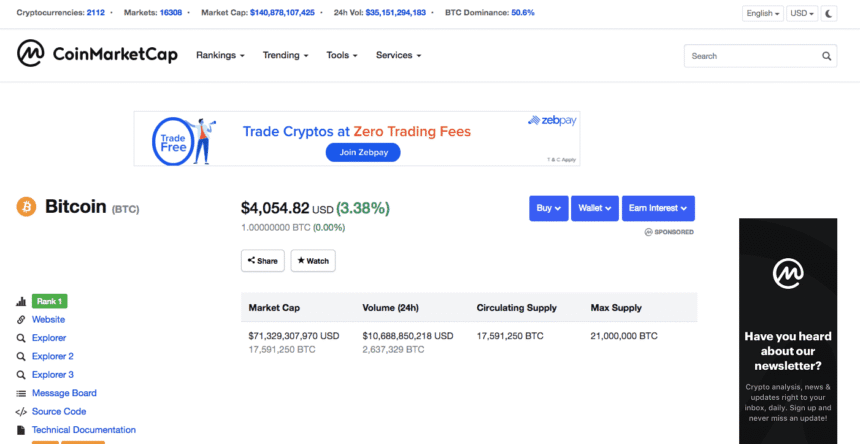Click the 2,637,329 BTC volume value
860x444 pixels.
[x=393, y=350]
